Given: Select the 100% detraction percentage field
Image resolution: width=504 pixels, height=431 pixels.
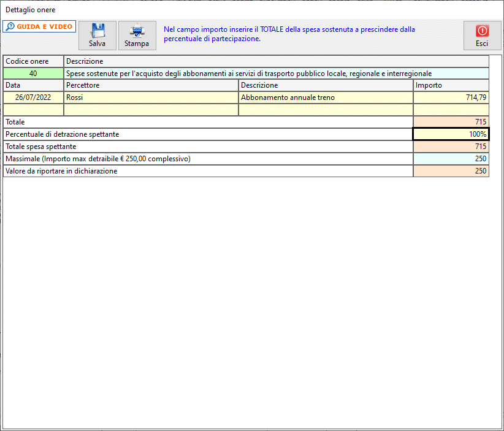Looking at the screenshot, I should (451, 134).
